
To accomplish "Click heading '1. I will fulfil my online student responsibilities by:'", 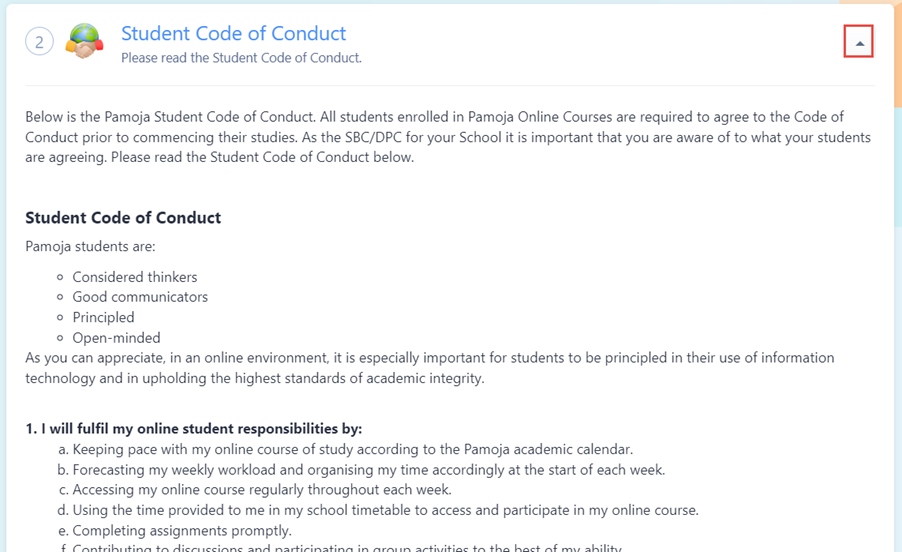I will click(x=193, y=428).
